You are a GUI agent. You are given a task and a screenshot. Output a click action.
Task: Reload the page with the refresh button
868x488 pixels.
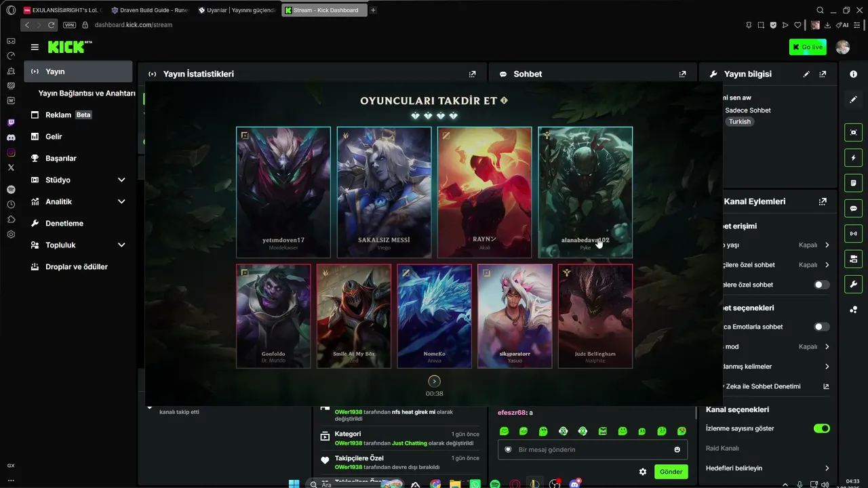point(51,25)
